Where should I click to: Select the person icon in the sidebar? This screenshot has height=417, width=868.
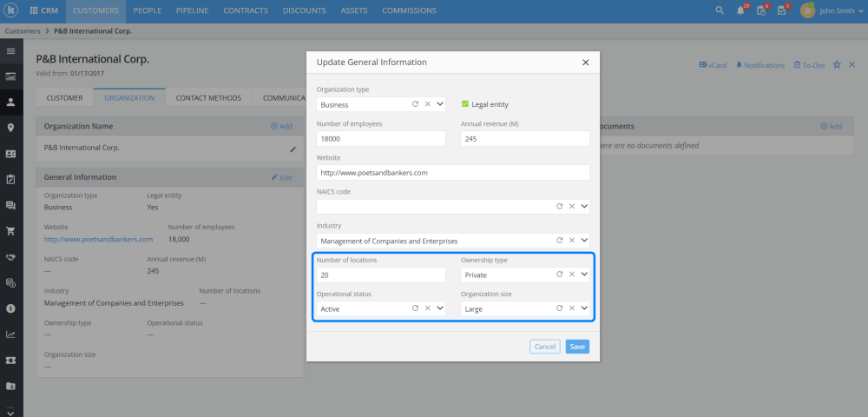point(10,102)
